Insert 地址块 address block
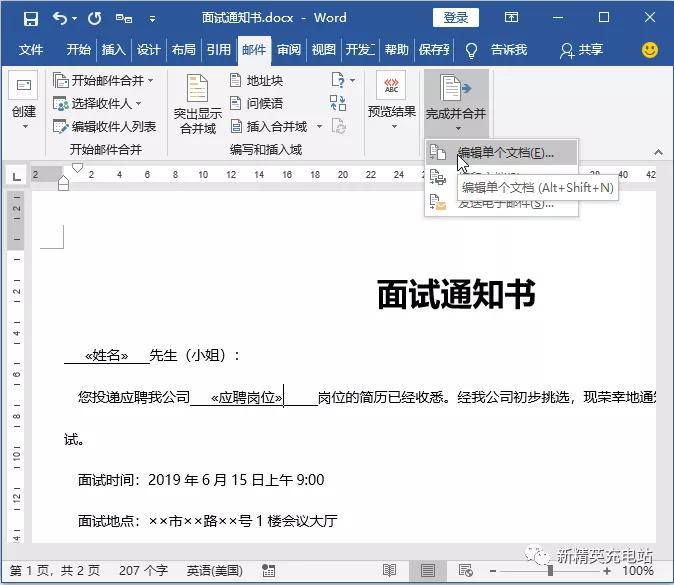This screenshot has width=674, height=585. 257,80
